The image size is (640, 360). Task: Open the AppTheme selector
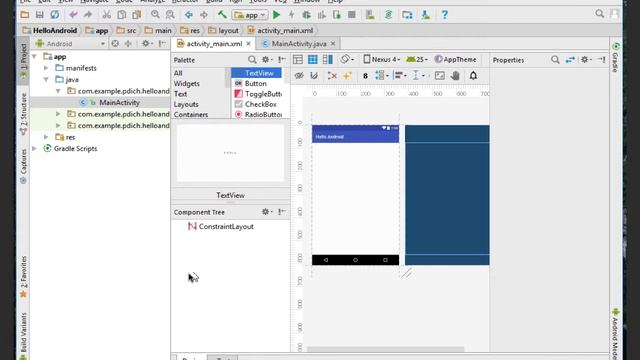455,60
